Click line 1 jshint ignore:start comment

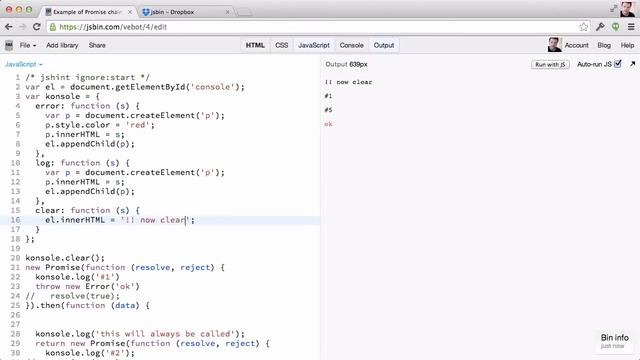87,78
